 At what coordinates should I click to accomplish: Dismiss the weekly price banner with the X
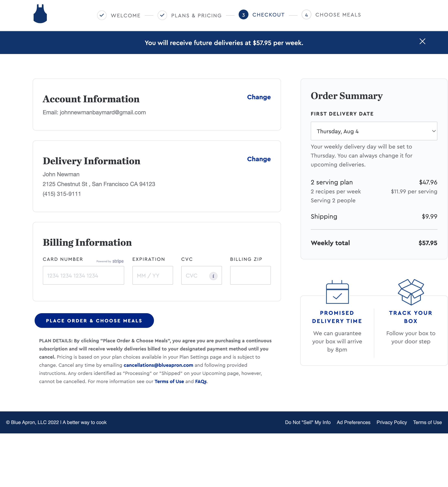click(x=422, y=42)
